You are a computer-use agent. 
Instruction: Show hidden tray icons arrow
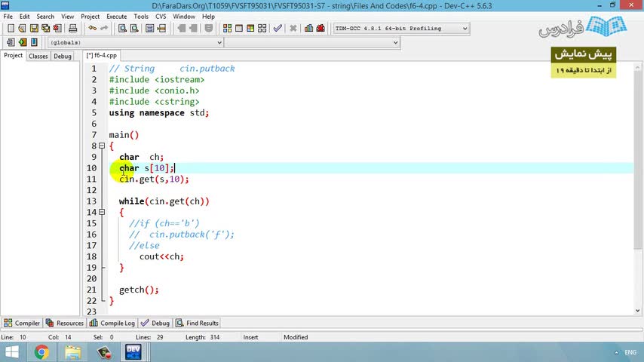pyautogui.click(x=616, y=352)
